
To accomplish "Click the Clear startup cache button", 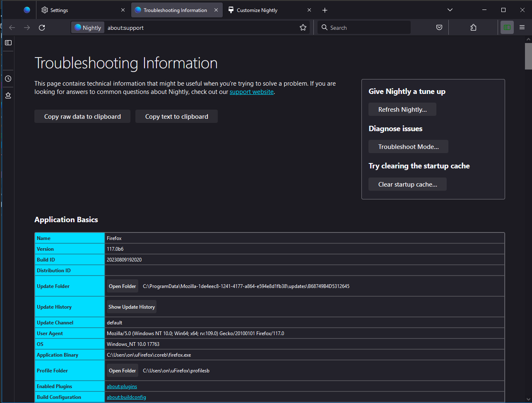I will [407, 184].
